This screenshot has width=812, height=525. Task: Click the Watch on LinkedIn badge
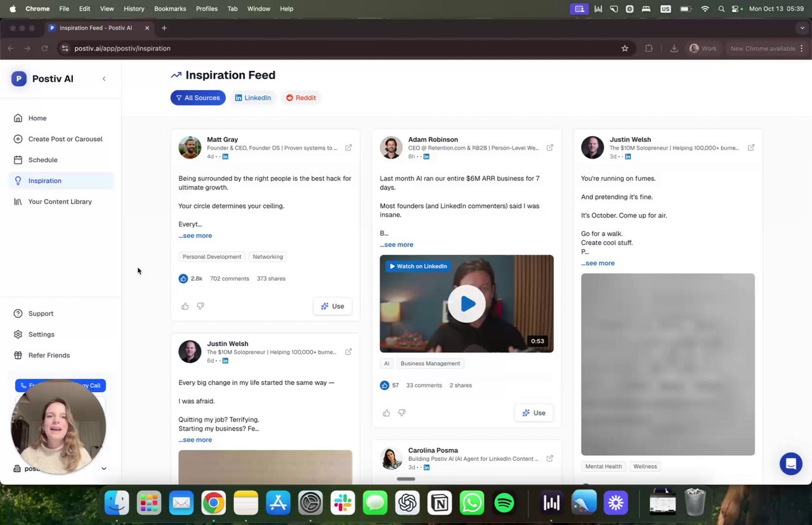point(418,266)
